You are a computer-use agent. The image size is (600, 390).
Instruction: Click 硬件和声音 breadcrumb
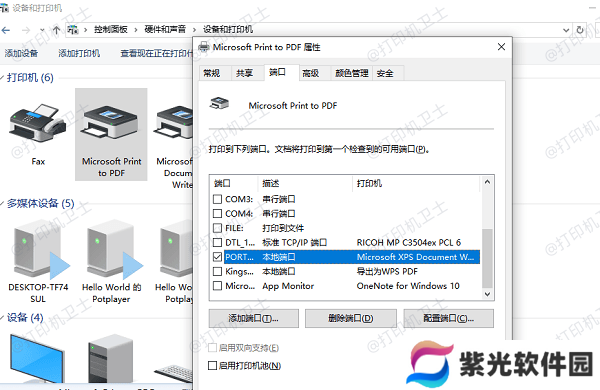[x=165, y=29]
